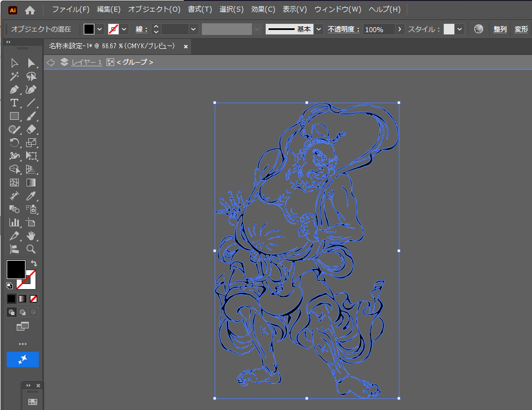Viewport: 532px width, 410px height.
Task: Choose the Type tool
Action: click(14, 103)
